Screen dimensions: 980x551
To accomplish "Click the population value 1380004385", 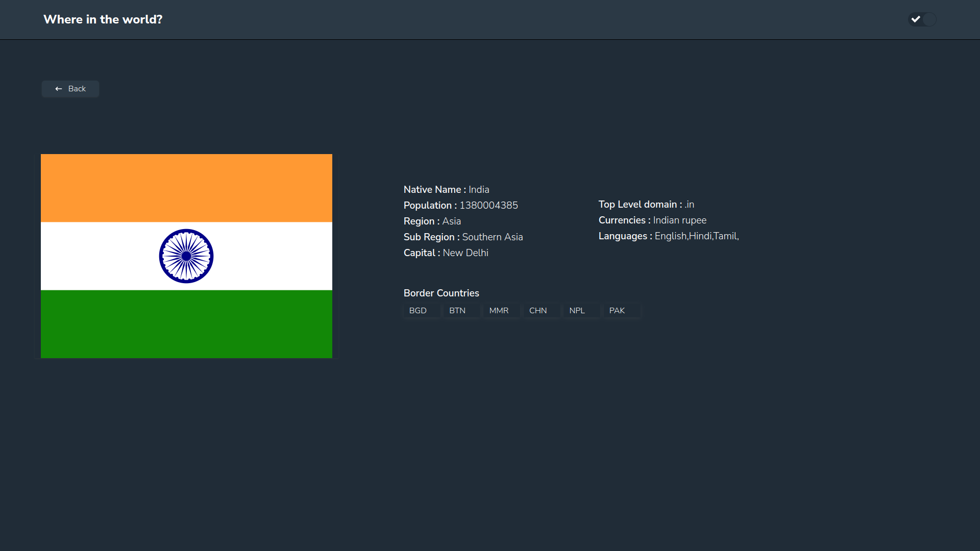I will click(x=488, y=205).
